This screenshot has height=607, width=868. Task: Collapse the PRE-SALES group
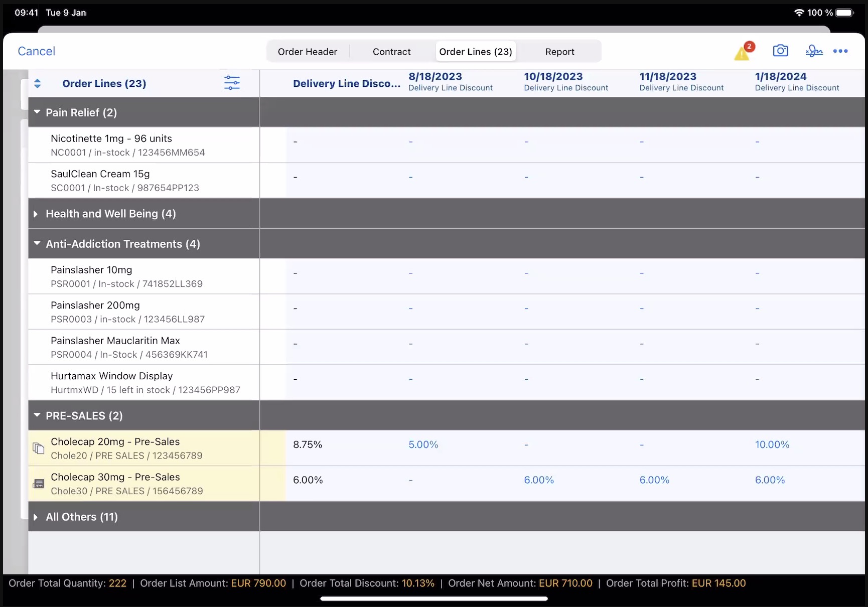(x=37, y=415)
